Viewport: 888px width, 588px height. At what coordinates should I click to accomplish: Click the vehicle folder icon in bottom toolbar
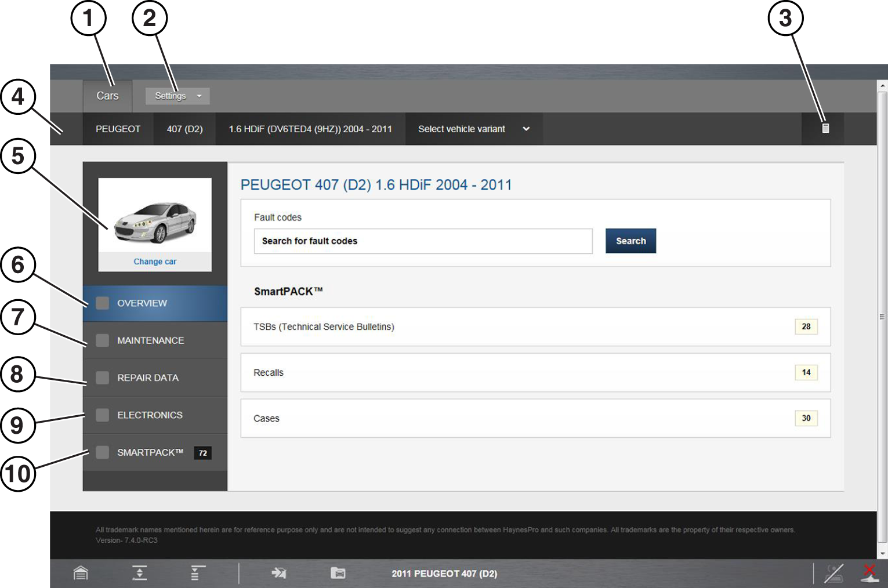pyautogui.click(x=338, y=573)
